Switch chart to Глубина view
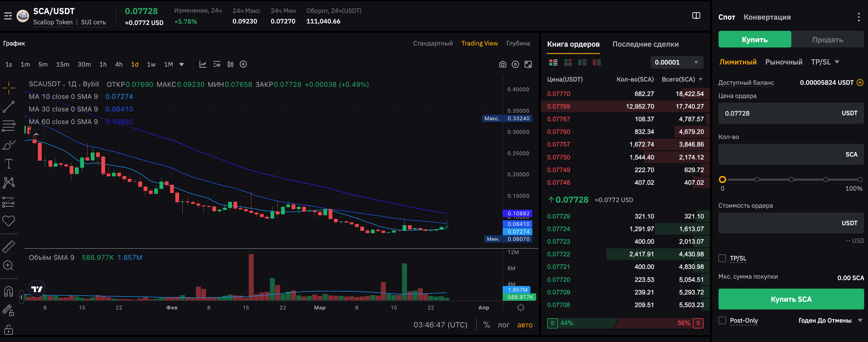The width and height of the screenshot is (868, 342). [x=518, y=43]
